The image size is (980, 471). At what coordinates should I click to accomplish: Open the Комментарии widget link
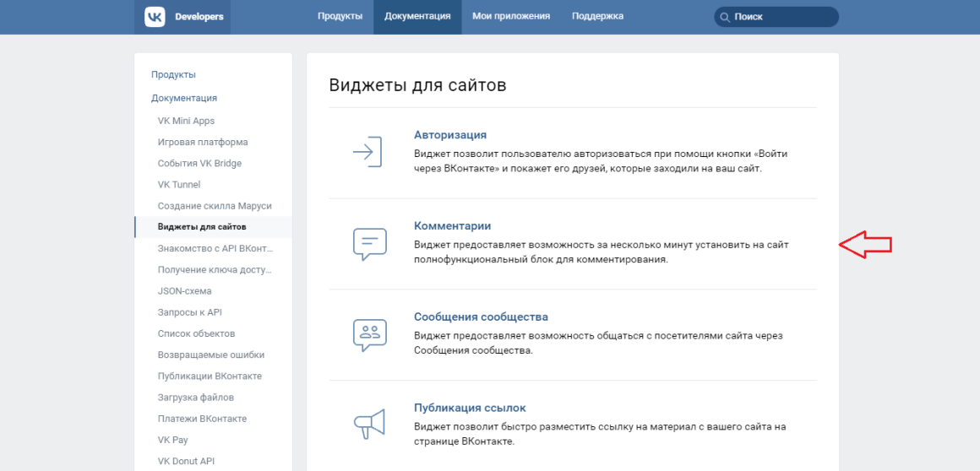point(453,225)
